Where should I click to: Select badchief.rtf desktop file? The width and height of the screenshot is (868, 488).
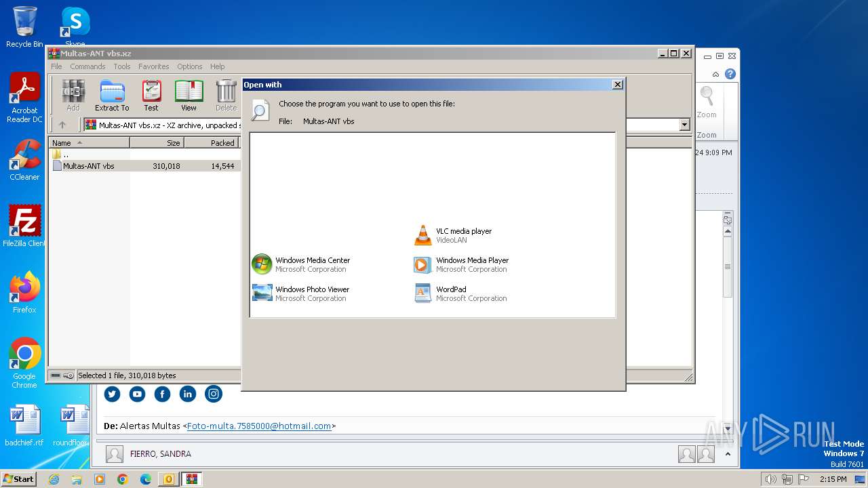24,426
